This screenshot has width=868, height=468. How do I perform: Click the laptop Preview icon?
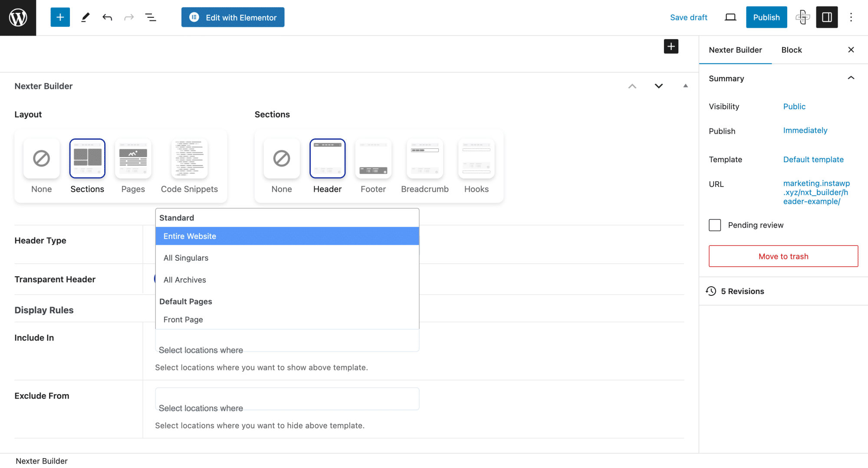[x=730, y=17]
